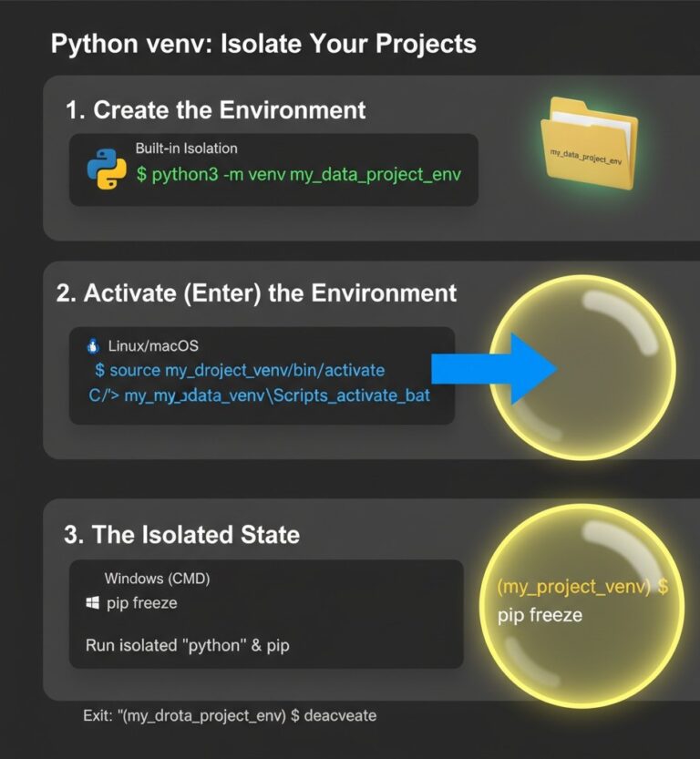Click the "Built-in Isolation" label
The width and height of the screenshot is (700, 759).
pos(187,148)
